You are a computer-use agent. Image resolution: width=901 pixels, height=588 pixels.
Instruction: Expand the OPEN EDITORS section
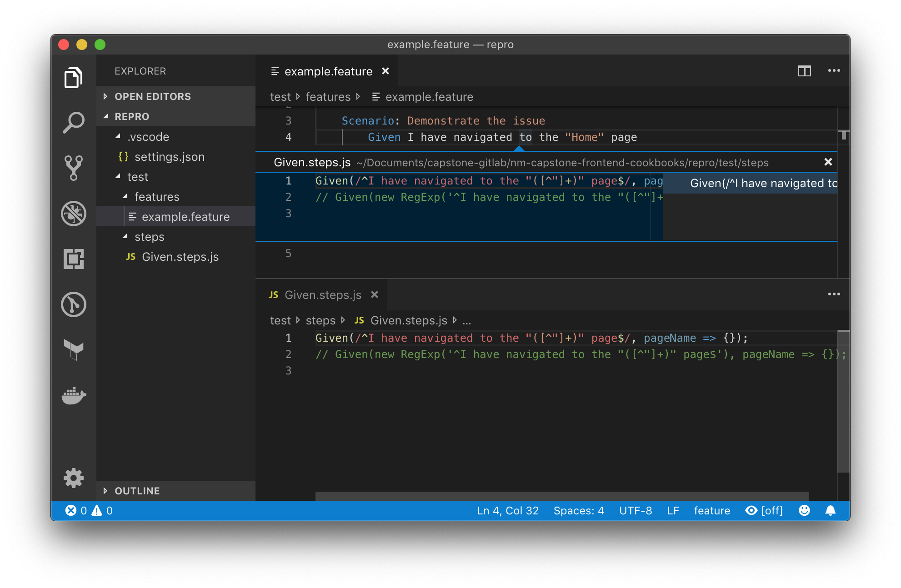[x=152, y=96]
